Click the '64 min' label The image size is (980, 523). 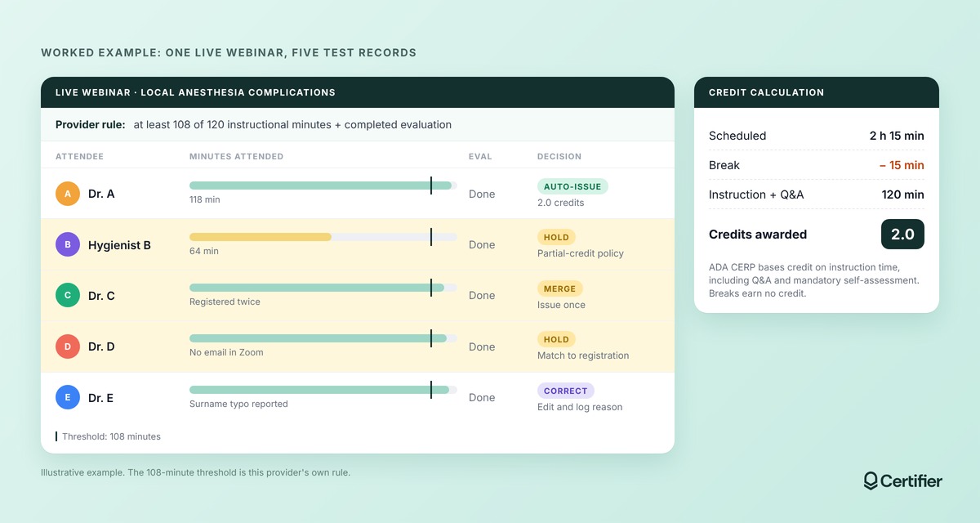204,251
